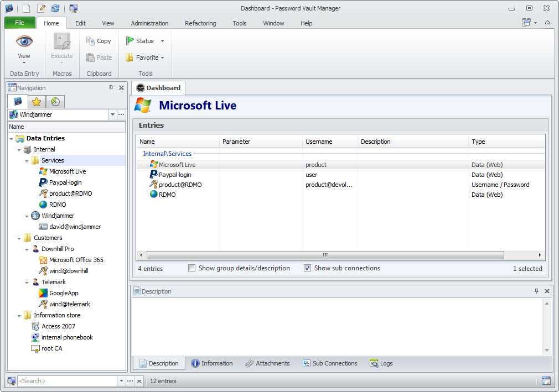This screenshot has width=559, height=392.
Task: Click the data source ellipsis button
Action: [x=121, y=114]
